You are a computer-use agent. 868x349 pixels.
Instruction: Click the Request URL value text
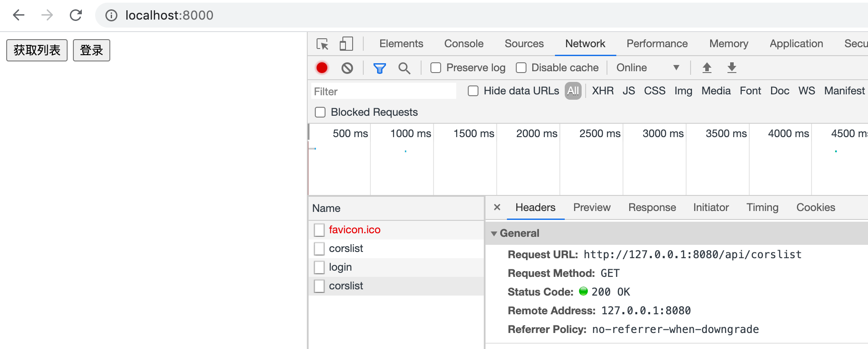coord(692,255)
